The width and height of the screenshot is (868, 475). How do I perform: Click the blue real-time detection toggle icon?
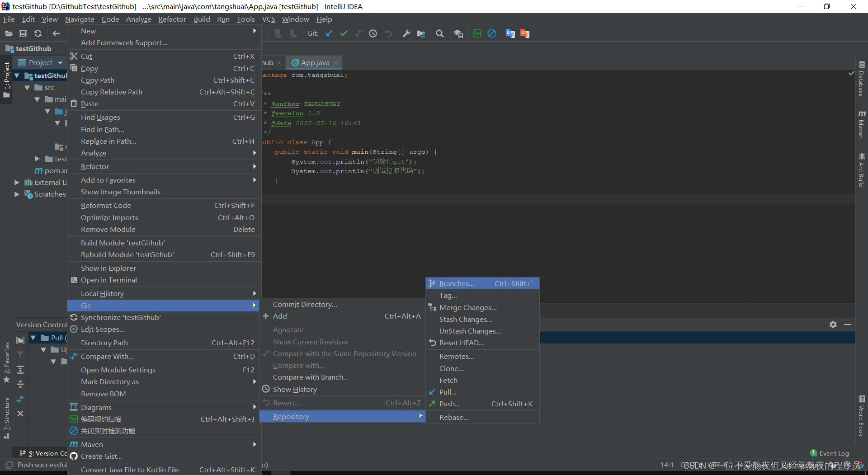click(x=492, y=33)
